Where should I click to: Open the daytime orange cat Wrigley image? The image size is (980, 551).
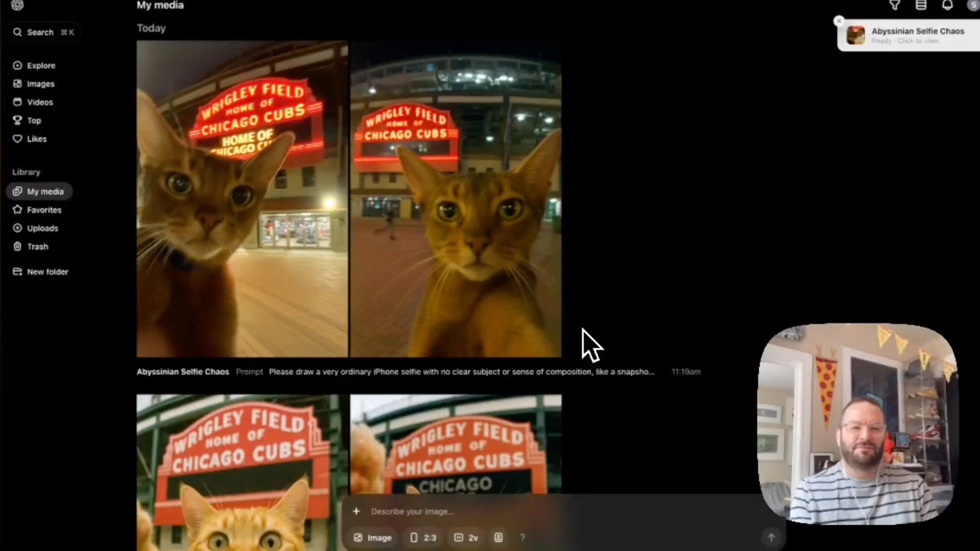(x=242, y=473)
